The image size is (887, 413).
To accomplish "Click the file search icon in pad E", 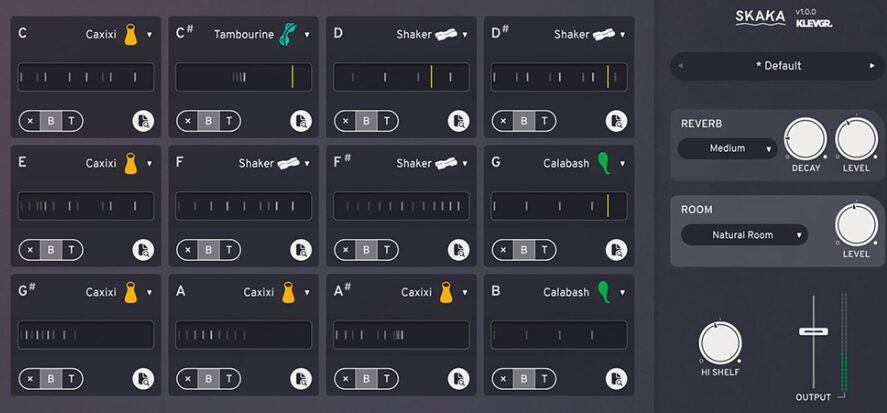I will coord(143,250).
